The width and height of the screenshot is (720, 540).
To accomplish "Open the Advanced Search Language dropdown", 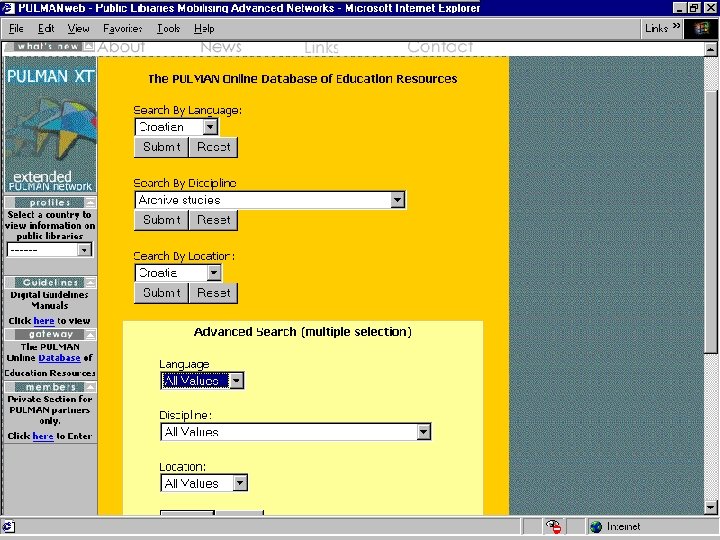I will 202,381.
